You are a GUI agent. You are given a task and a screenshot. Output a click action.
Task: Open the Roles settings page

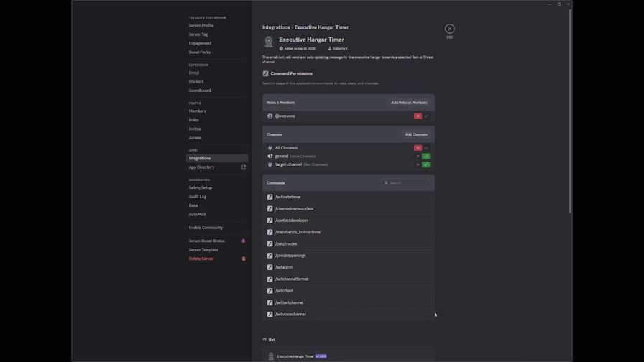click(x=194, y=120)
